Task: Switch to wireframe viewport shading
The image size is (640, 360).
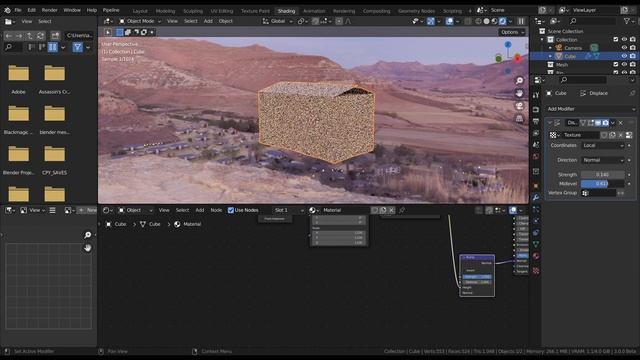Action: [478, 21]
